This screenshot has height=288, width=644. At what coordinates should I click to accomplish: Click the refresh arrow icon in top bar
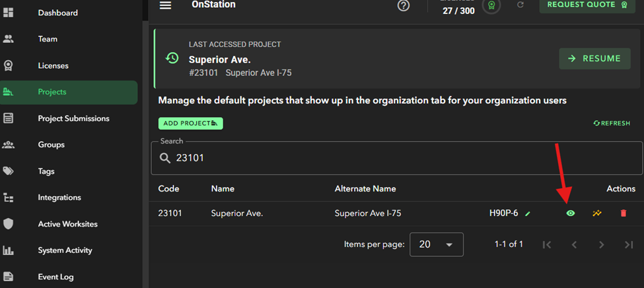(x=520, y=5)
